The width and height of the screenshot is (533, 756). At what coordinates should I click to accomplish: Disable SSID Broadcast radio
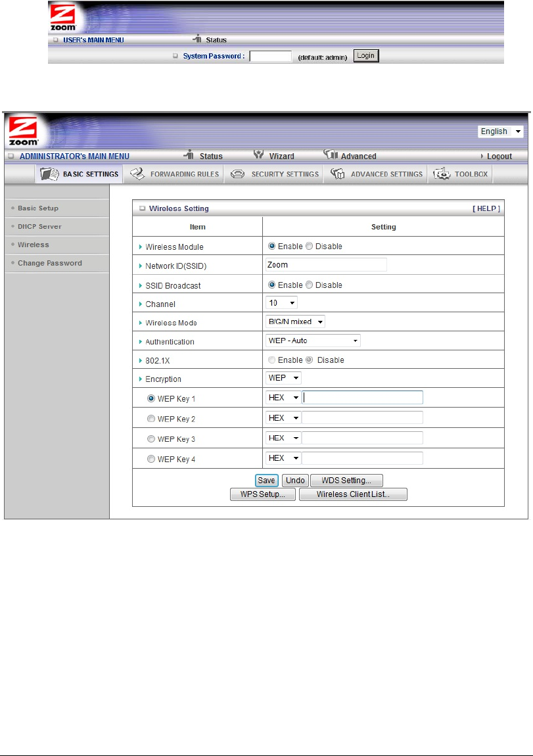310,285
